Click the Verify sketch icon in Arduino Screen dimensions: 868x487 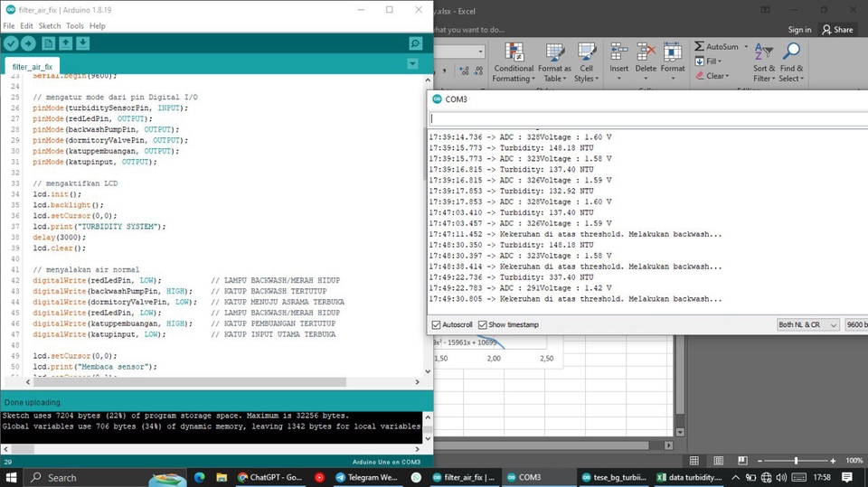pyautogui.click(x=11, y=43)
